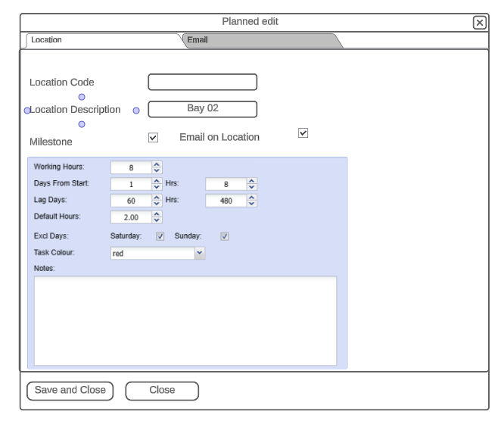Image resolution: width=504 pixels, height=427 pixels.
Task: Increase Days From Start Hrs value
Action: pyautogui.click(x=252, y=181)
